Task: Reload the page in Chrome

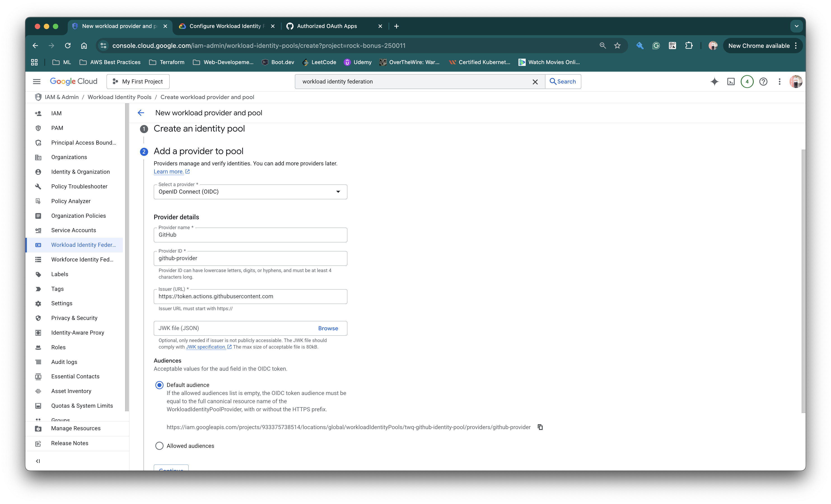Action: tap(68, 46)
